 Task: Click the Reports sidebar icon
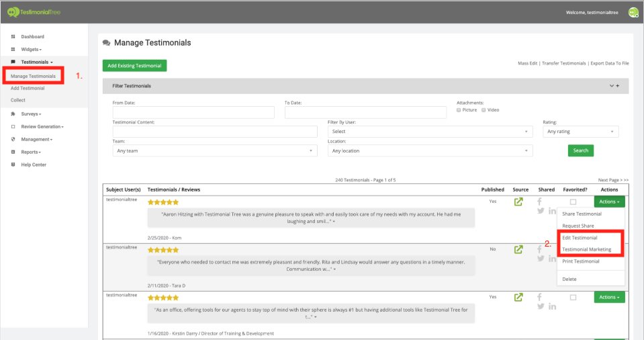coord(13,152)
